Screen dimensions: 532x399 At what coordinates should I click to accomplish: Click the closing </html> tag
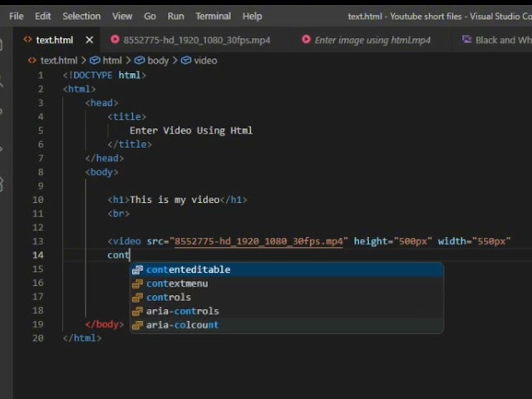(82, 338)
